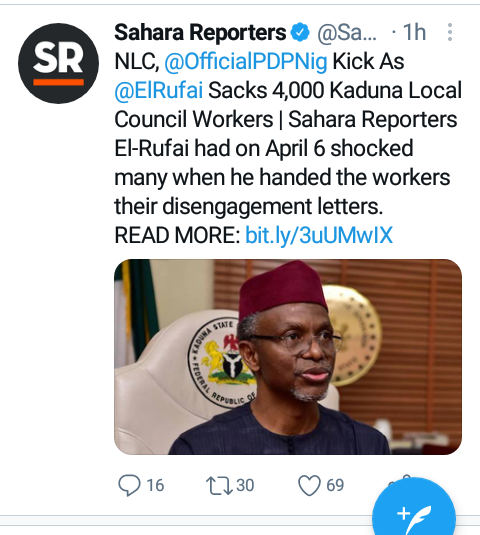The width and height of the screenshot is (480, 535).
Task: Click the retweet count 30
Action: click(x=245, y=485)
